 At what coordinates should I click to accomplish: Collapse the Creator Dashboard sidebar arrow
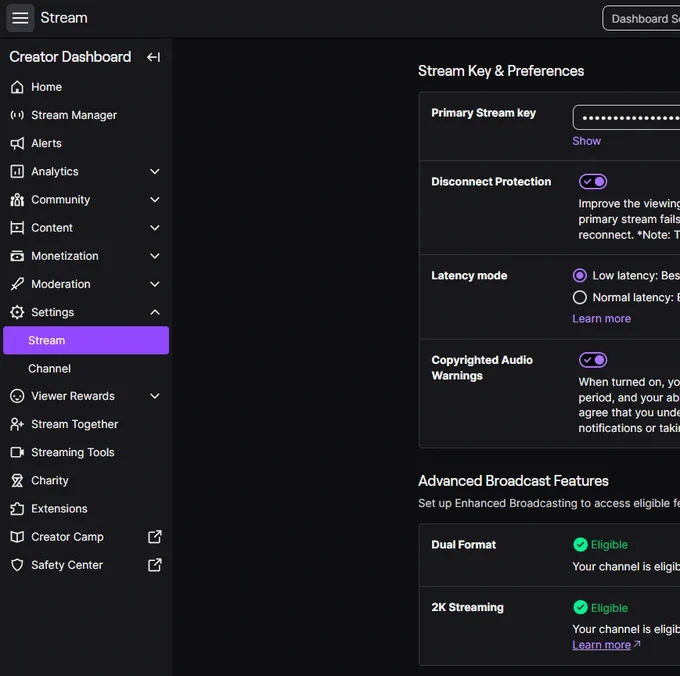pyautogui.click(x=154, y=57)
